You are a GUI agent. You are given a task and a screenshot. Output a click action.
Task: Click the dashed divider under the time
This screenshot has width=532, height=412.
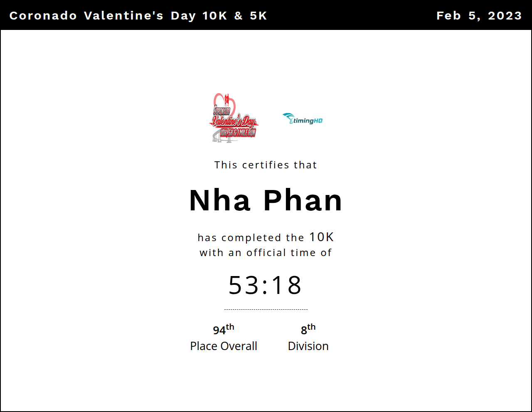266,309
